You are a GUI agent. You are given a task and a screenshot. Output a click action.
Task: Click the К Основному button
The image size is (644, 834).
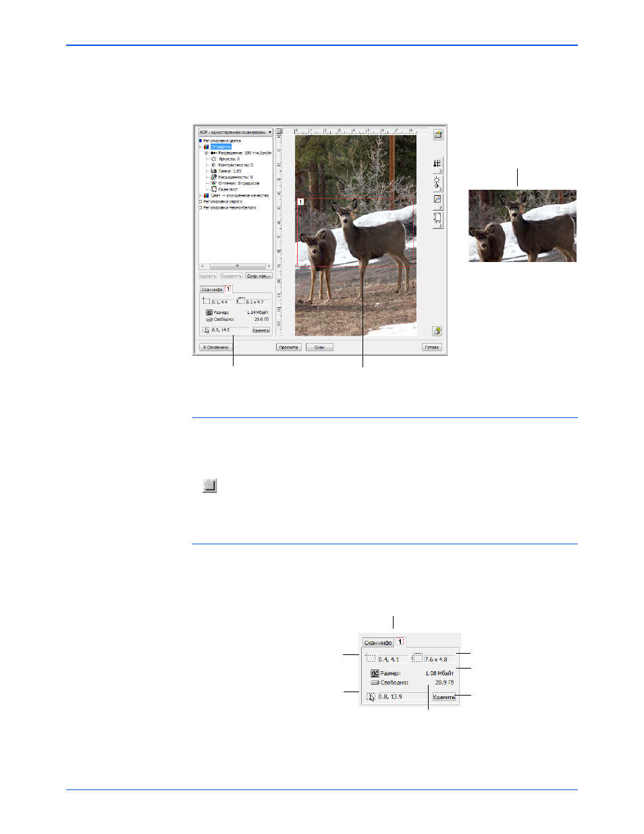tap(216, 347)
